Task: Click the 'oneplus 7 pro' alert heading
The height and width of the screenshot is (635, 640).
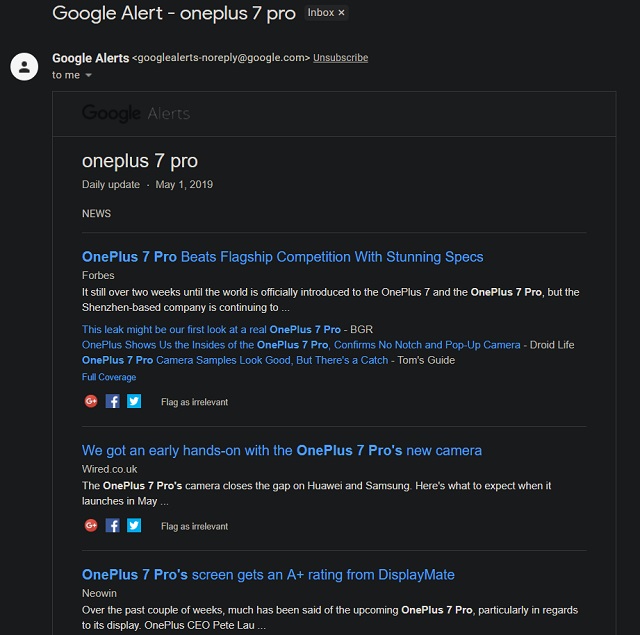Action: pos(140,161)
